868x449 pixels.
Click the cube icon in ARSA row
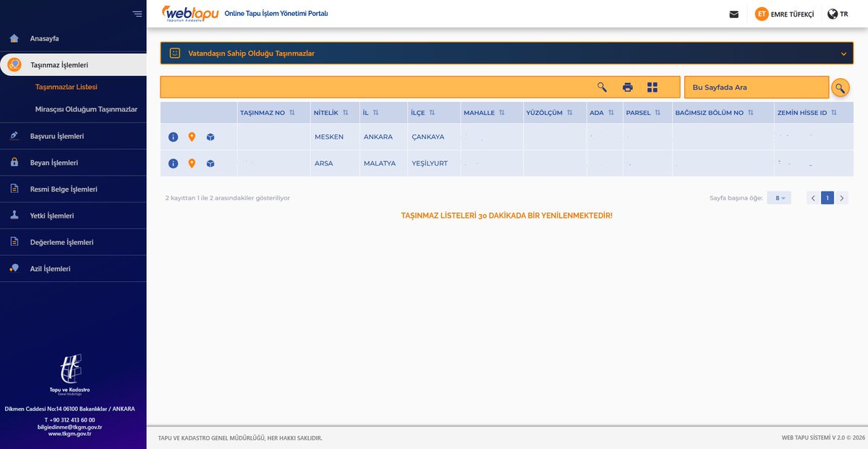[210, 163]
